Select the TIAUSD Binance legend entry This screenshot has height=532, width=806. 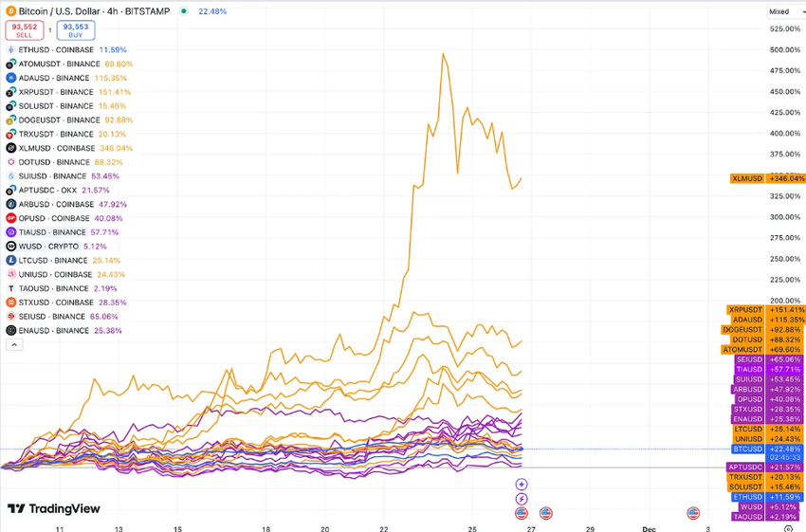63,232
